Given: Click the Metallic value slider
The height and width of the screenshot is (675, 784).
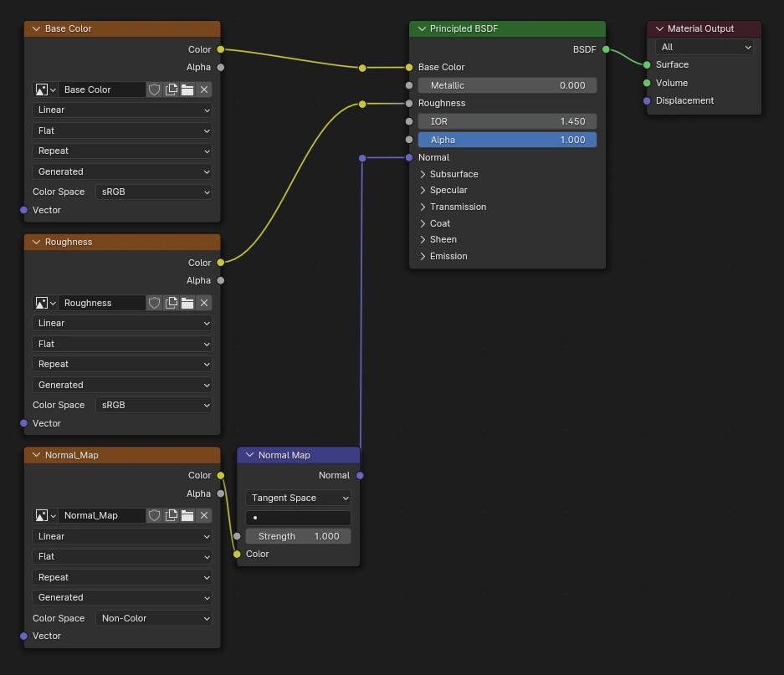Looking at the screenshot, I should (x=507, y=85).
